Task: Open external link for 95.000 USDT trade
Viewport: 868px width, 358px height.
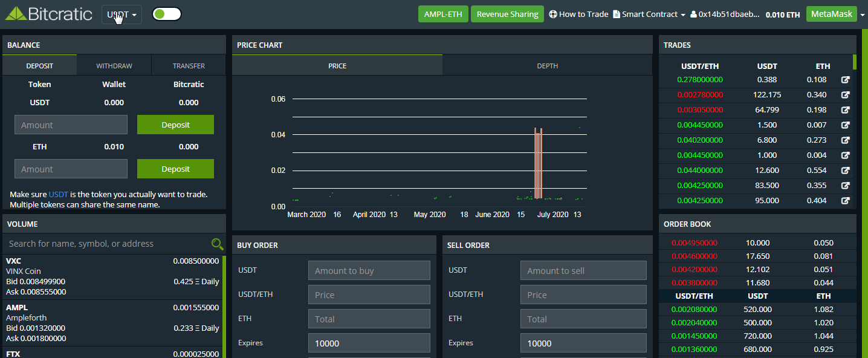Action: (x=846, y=201)
